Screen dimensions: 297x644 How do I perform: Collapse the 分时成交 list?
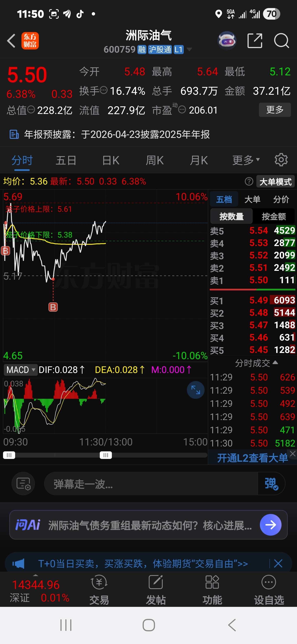(256, 363)
